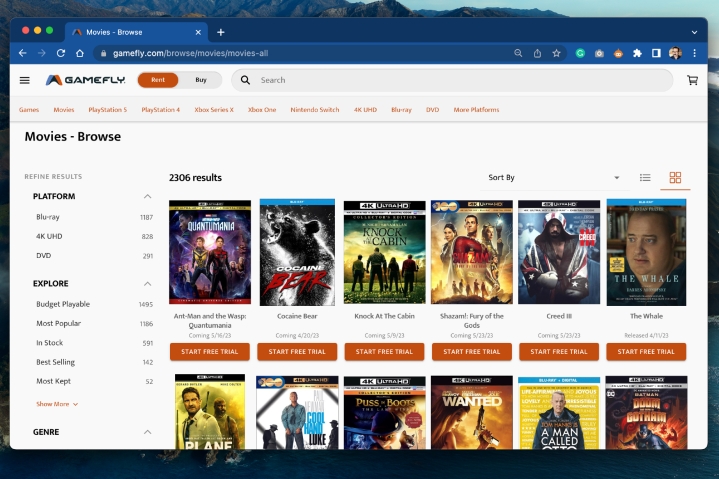Start free trial for Ant-Man Quantumania
This screenshot has height=479, width=719.
pos(210,352)
